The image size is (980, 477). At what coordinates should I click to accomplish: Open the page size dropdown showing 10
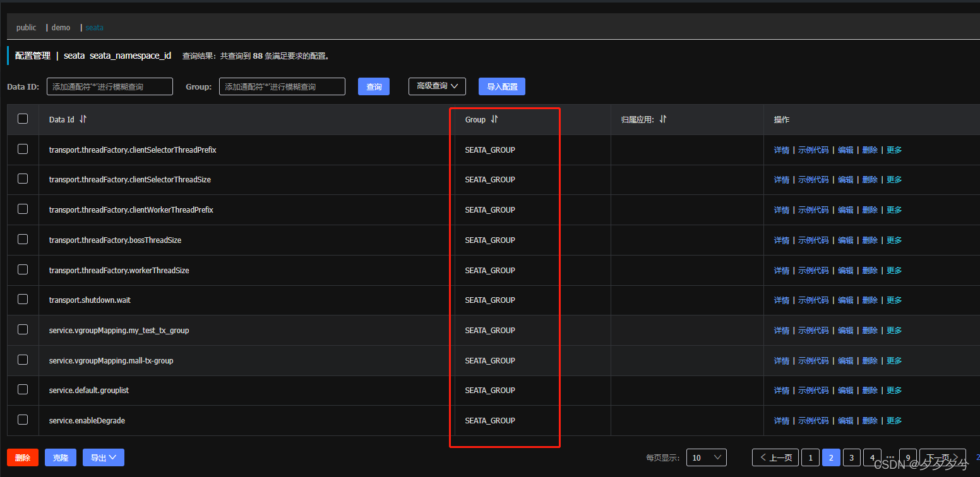pyautogui.click(x=707, y=457)
